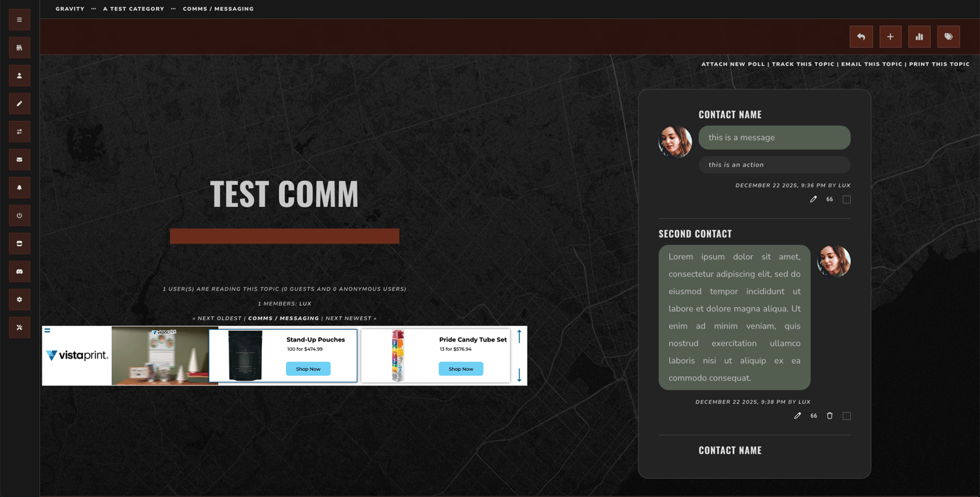Click the plus button in top bar
The width and height of the screenshot is (980, 497).
click(x=890, y=37)
